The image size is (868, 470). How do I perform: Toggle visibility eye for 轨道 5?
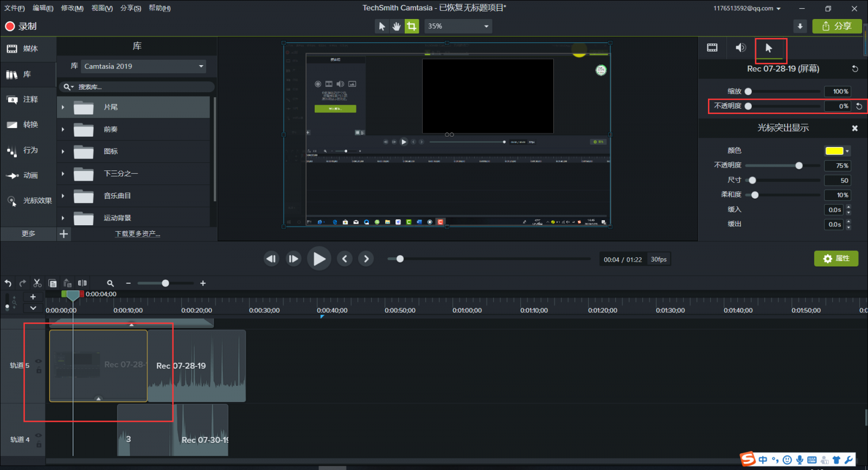pos(39,361)
